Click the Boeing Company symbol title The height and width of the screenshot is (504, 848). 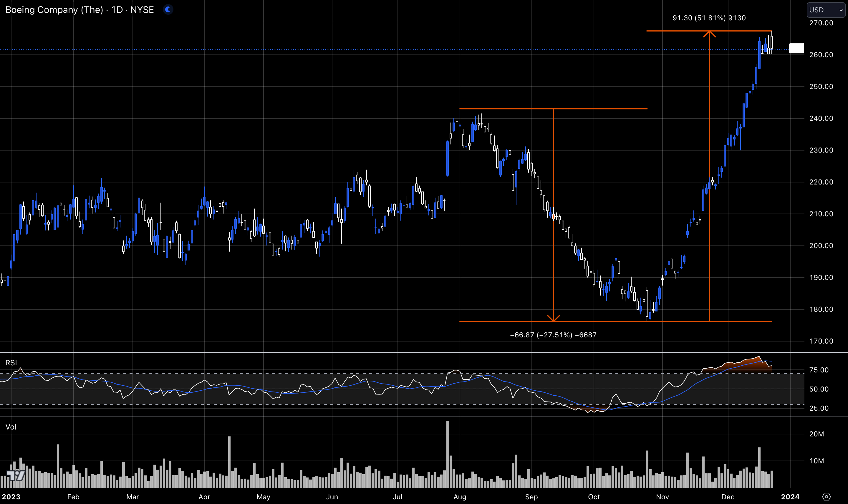pyautogui.click(x=80, y=9)
